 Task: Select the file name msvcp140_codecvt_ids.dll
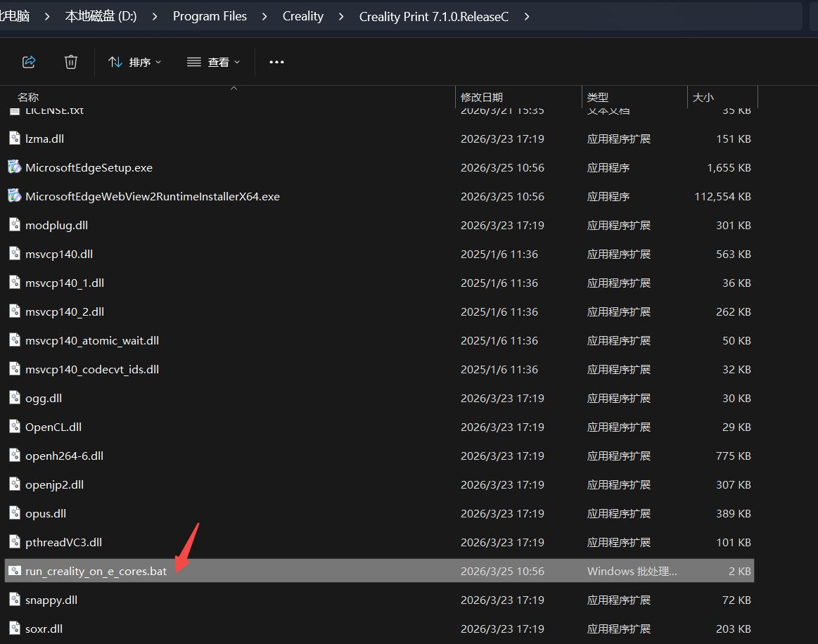pyautogui.click(x=92, y=369)
